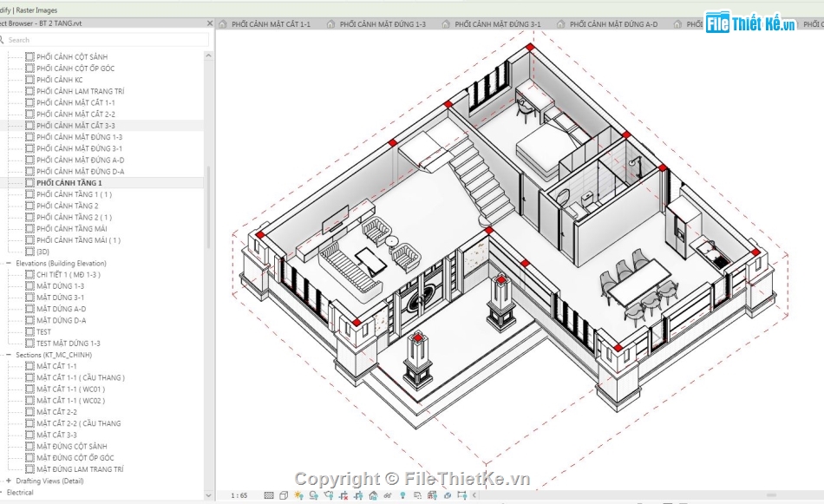Switch to PHỐI CẢNH MẶT ĐỨNG A-D tab
This screenshot has height=504, width=824.
pos(613,24)
